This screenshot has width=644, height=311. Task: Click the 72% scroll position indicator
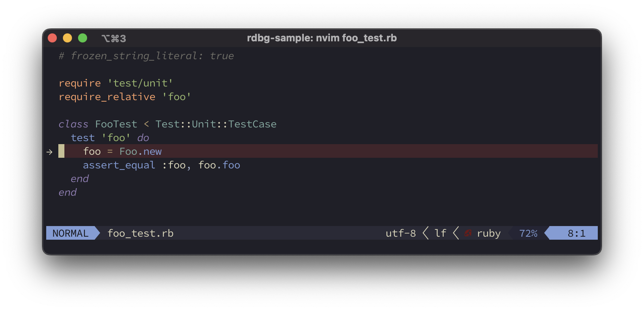(x=528, y=233)
